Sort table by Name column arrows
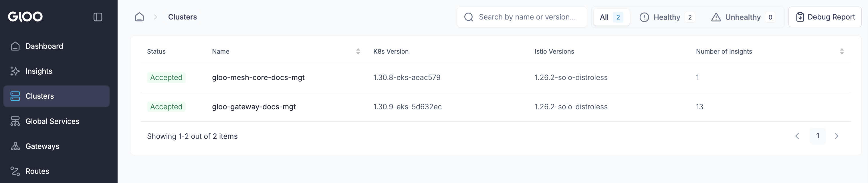Screen dimensions: 868x183 [x=358, y=51]
